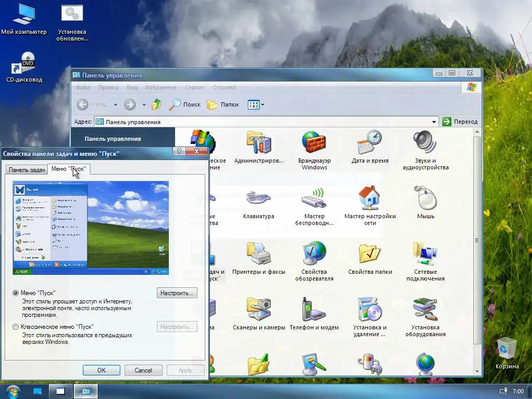Open Сетевые подключения icon
532x399 pixels.
point(425,262)
